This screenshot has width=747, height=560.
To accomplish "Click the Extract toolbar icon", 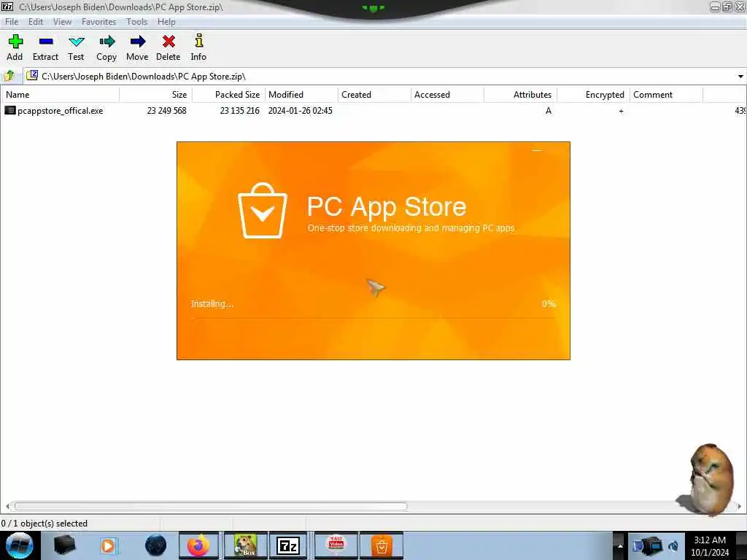I will pyautogui.click(x=46, y=42).
